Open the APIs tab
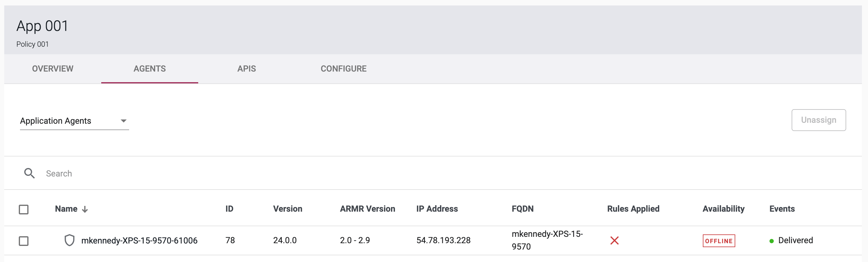 pos(246,69)
